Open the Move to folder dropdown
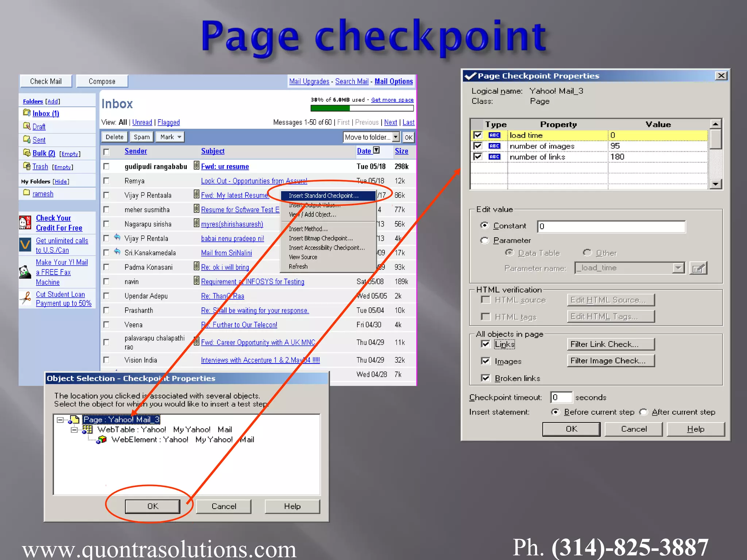Viewport: 747px width, 560px height. [396, 137]
